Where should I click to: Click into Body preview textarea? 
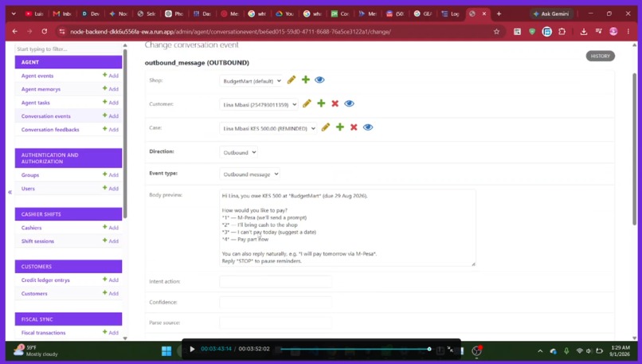click(347, 228)
